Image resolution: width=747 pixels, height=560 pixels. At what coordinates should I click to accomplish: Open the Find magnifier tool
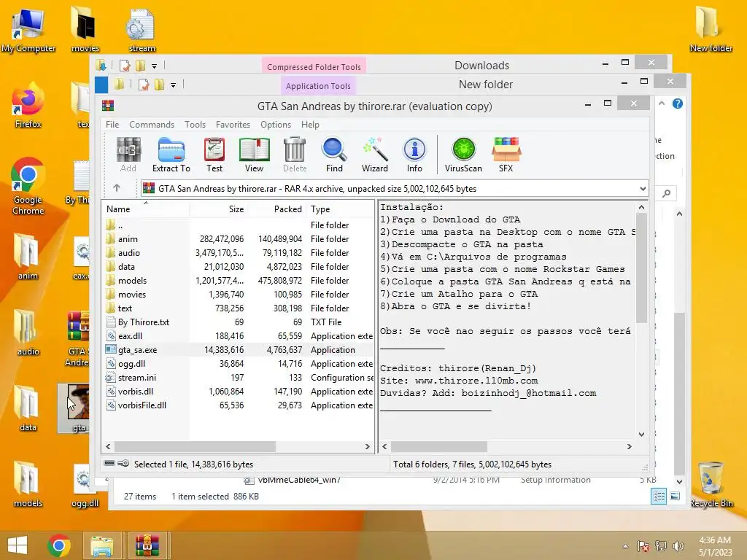pos(334,155)
